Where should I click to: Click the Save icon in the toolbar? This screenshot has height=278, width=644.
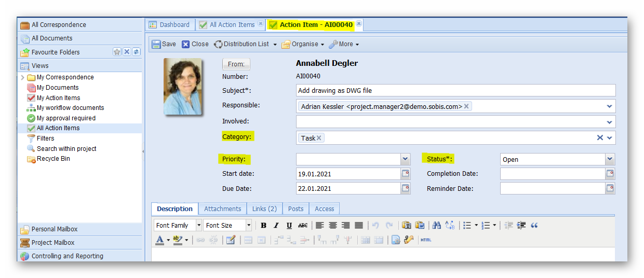156,45
